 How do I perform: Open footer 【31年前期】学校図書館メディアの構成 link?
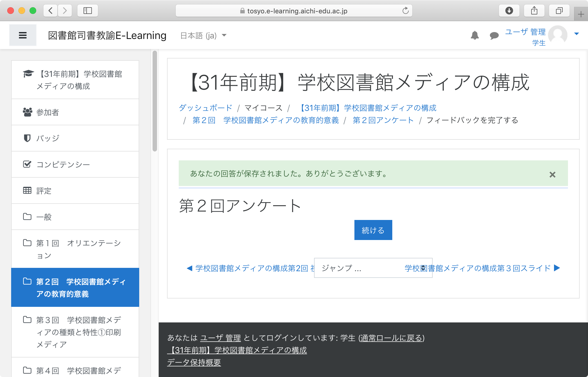(237, 350)
